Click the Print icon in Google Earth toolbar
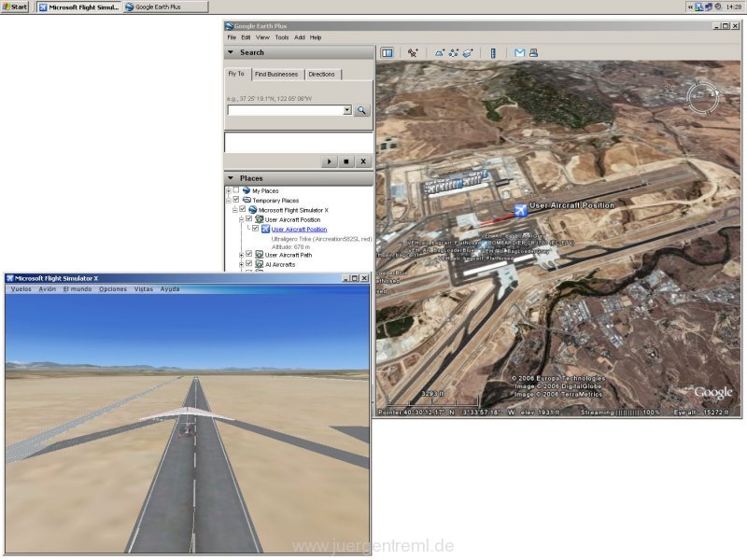Image resolution: width=747 pixels, height=560 pixels. point(533,53)
